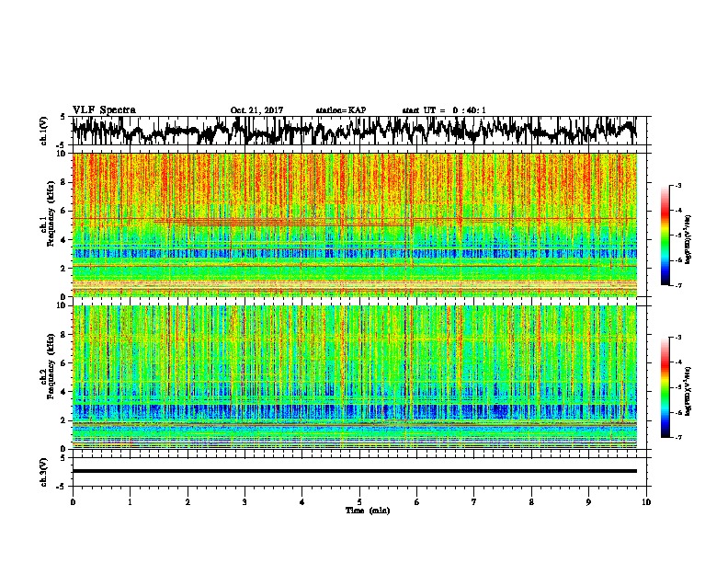Click the "3" tick on time axis
Screen dimensions: 728x563
(245, 501)
